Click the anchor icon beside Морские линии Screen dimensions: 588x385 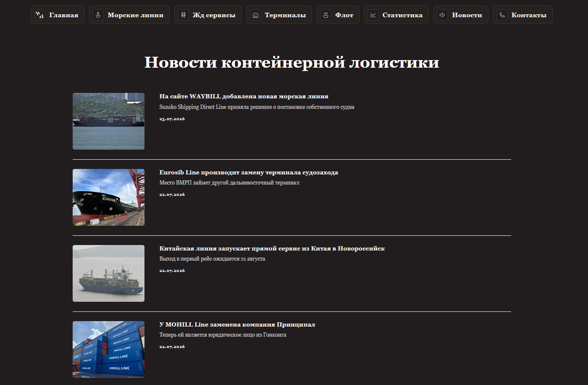[98, 15]
